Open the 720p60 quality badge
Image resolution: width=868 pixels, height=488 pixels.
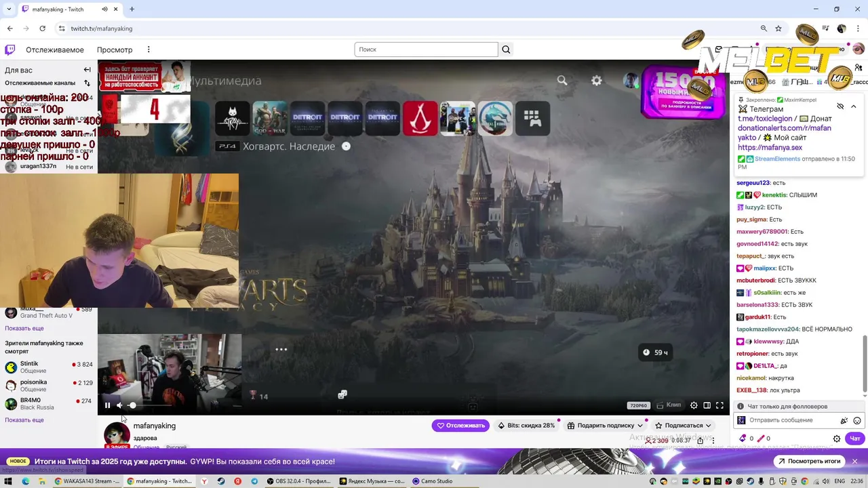coord(639,405)
